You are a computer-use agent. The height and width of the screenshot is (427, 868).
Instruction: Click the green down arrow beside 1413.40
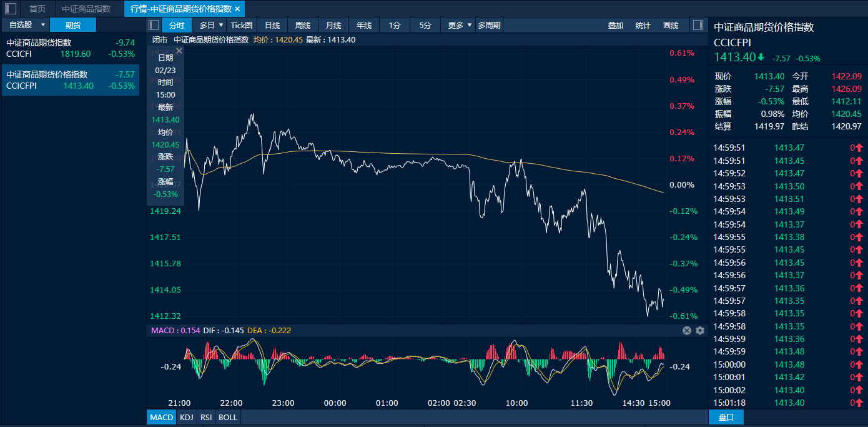(x=761, y=58)
